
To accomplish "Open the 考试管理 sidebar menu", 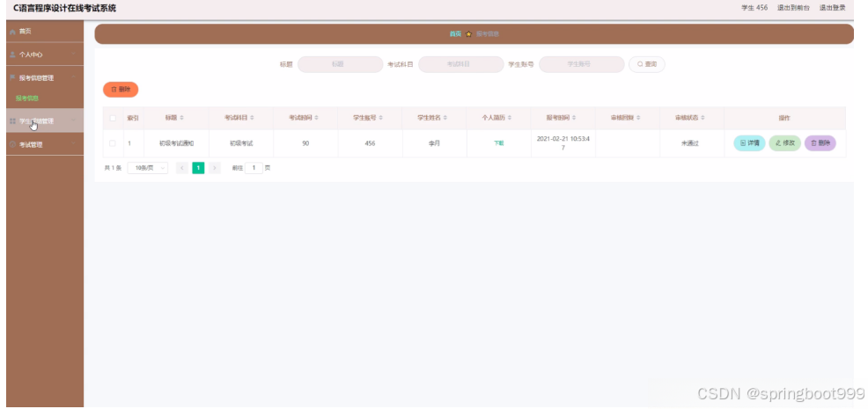I will [45, 144].
